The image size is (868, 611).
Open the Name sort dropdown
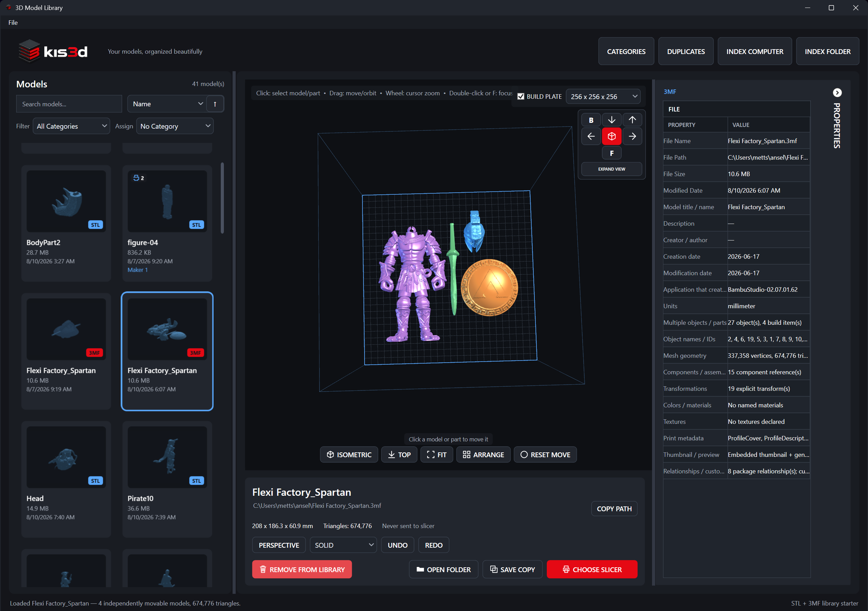pyautogui.click(x=167, y=104)
